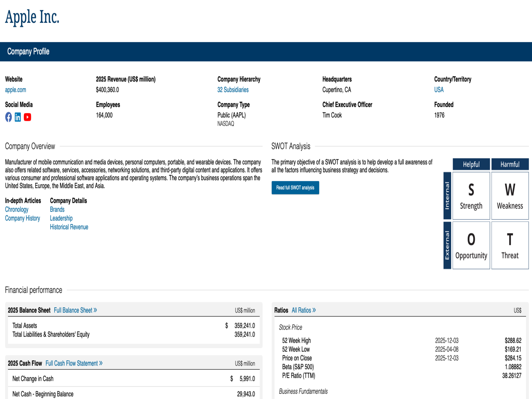Expand the All Ratios link
The width and height of the screenshot is (532, 399).
point(304,310)
